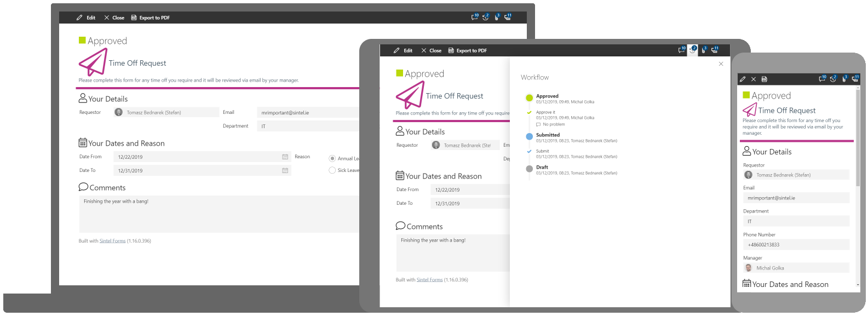This screenshot has width=868, height=316.
Task: Open the Date To calendar picker on laptop
Action: [285, 171]
